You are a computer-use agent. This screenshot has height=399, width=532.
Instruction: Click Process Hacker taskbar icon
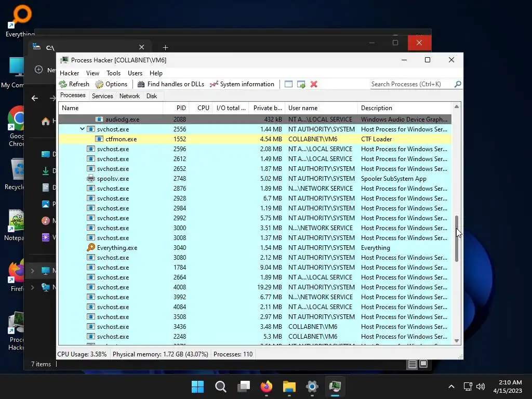pyautogui.click(x=335, y=387)
